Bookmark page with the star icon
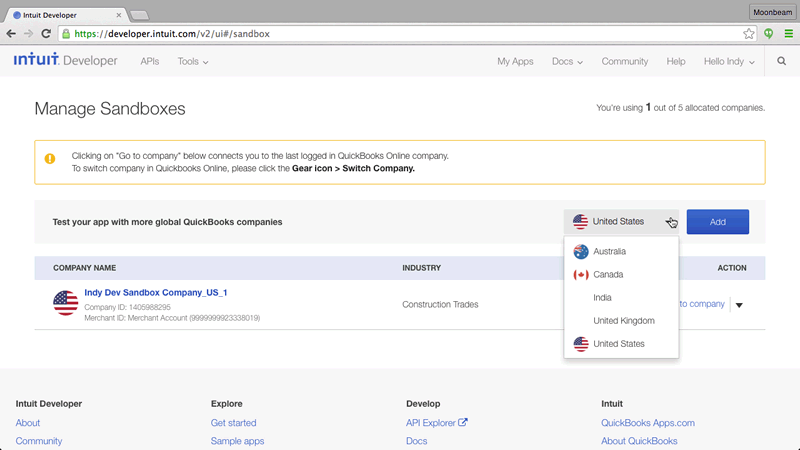This screenshot has width=800, height=450. (748, 34)
